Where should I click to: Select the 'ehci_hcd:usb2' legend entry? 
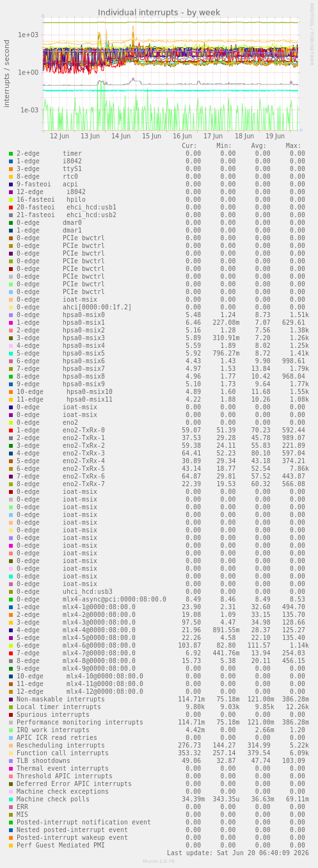91,215
